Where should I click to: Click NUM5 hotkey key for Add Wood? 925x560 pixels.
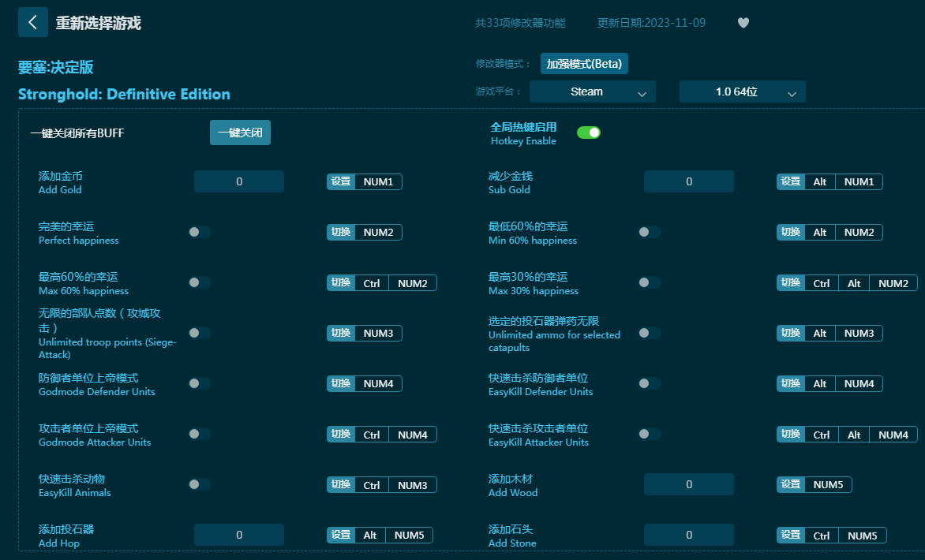coord(828,484)
